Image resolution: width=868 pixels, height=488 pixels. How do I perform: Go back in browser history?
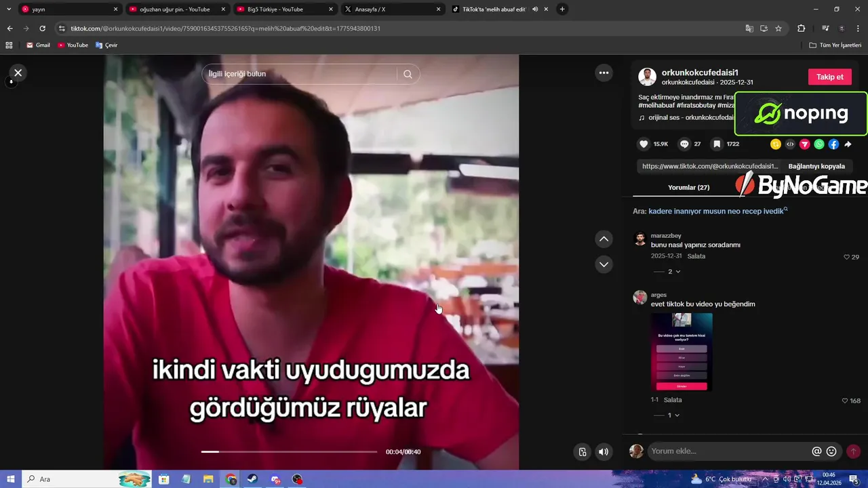[x=9, y=28]
